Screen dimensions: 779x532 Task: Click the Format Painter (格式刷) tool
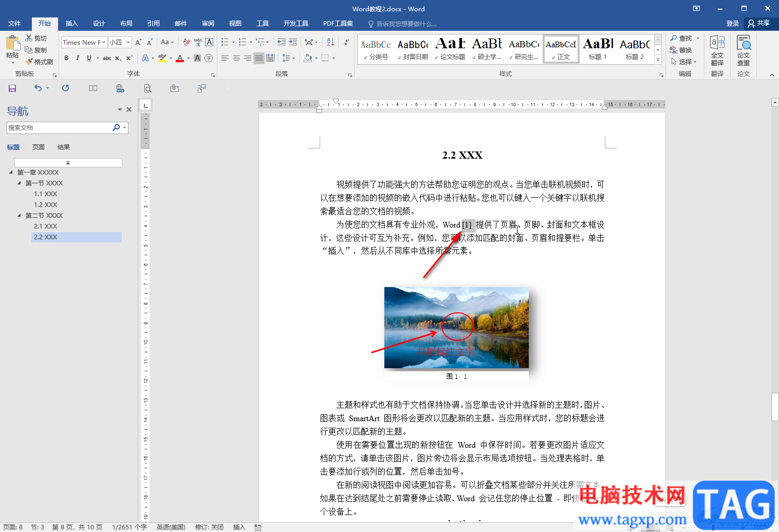pos(39,62)
